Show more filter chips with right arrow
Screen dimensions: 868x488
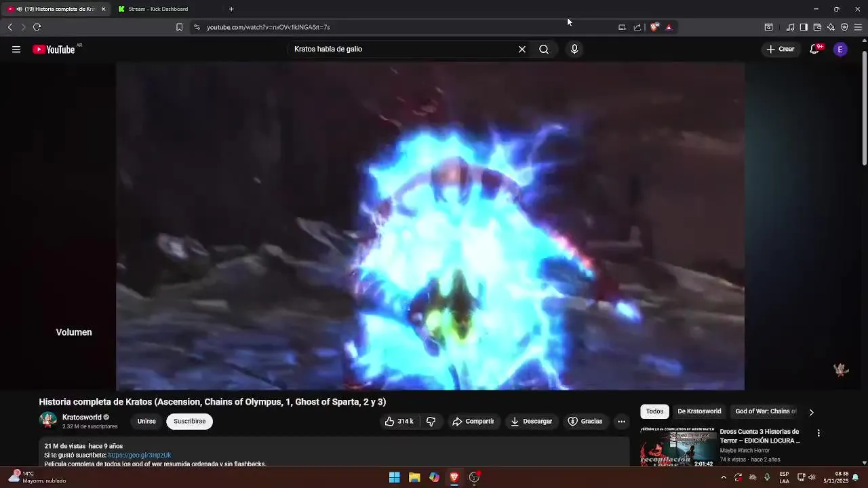[x=811, y=412]
